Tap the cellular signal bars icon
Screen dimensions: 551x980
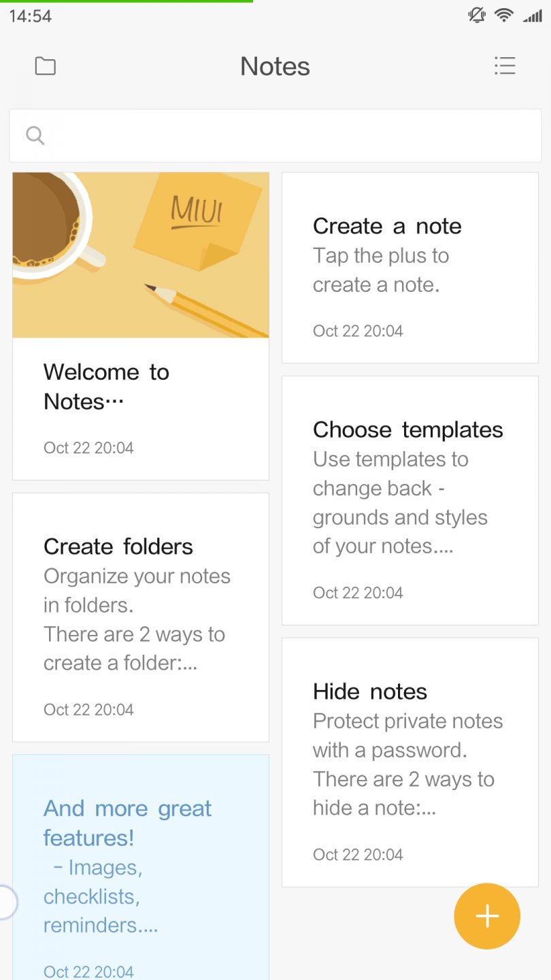pyautogui.click(x=532, y=15)
